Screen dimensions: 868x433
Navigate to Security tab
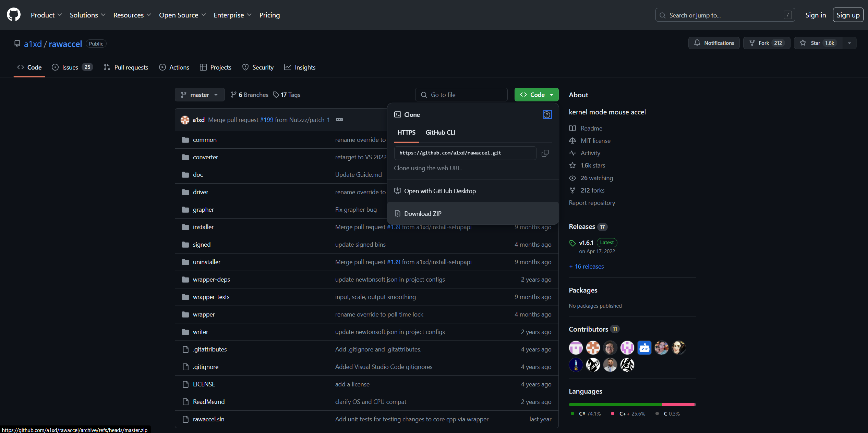point(263,67)
